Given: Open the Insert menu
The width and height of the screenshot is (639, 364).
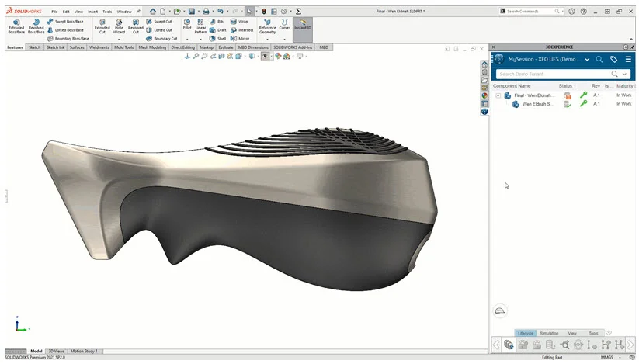Looking at the screenshot, I should point(93,12).
